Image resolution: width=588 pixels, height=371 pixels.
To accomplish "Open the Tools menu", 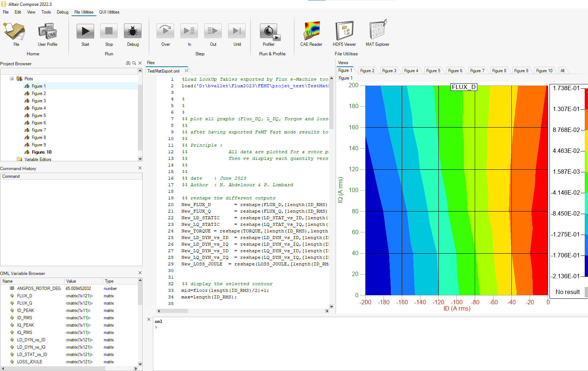I will (46, 12).
